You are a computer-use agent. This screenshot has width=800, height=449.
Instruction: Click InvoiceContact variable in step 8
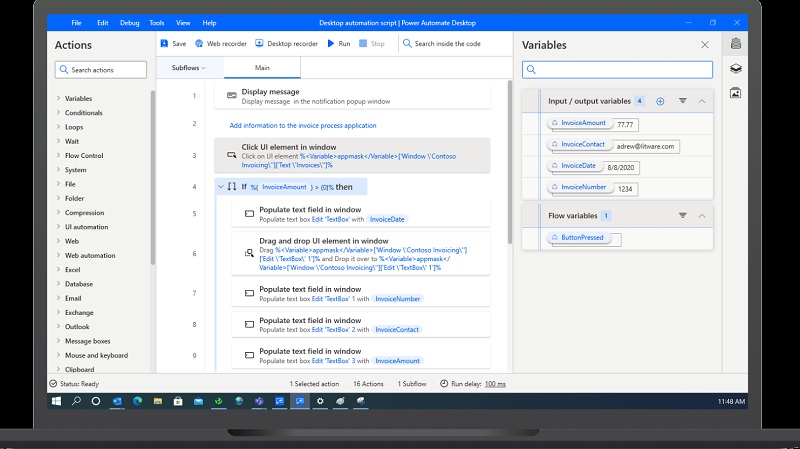(x=397, y=330)
